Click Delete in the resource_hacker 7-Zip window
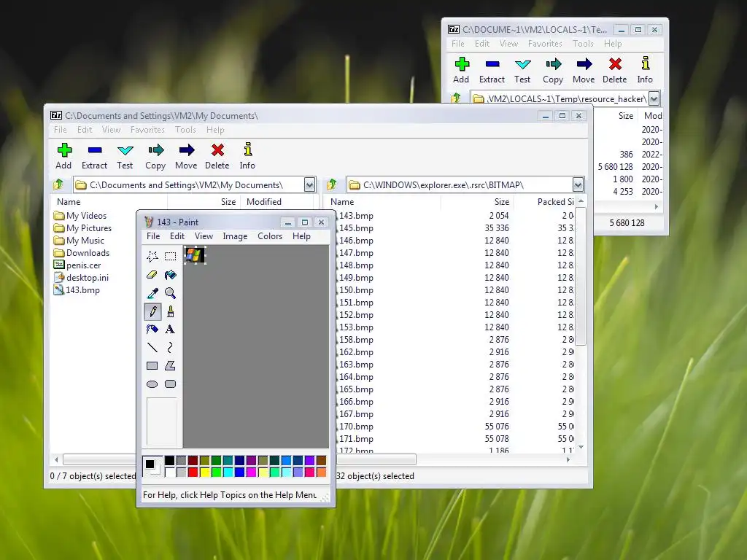The width and height of the screenshot is (747, 560). [614, 71]
